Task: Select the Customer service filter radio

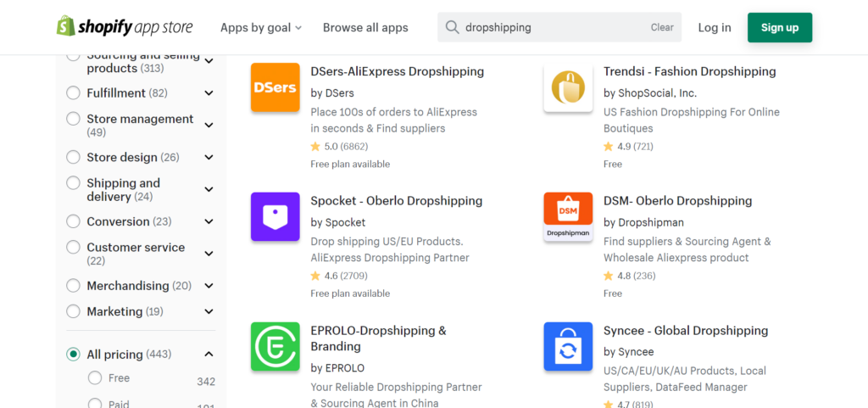Action: click(73, 247)
